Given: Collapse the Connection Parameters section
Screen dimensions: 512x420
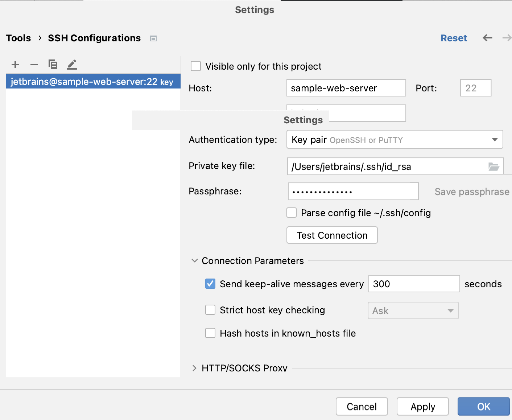Looking at the screenshot, I should 195,260.
